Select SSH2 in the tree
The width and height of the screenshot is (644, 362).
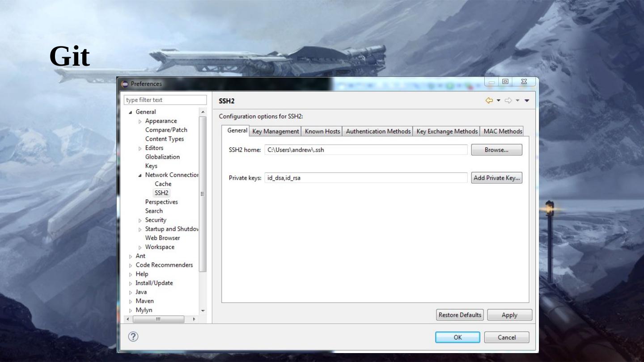(161, 193)
